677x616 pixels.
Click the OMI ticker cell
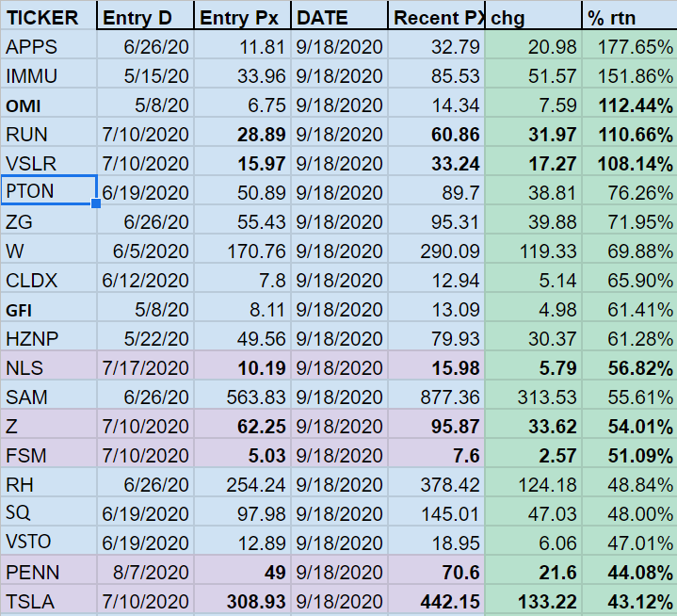point(48,104)
